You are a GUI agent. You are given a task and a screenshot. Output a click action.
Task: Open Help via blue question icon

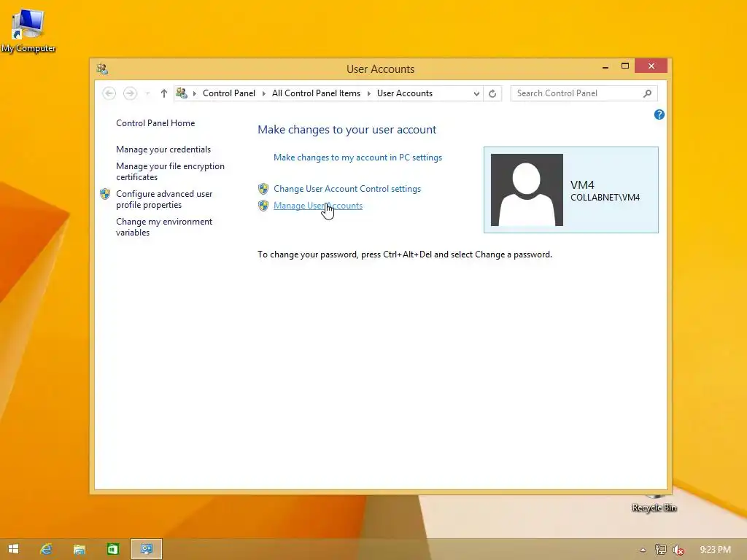659,114
